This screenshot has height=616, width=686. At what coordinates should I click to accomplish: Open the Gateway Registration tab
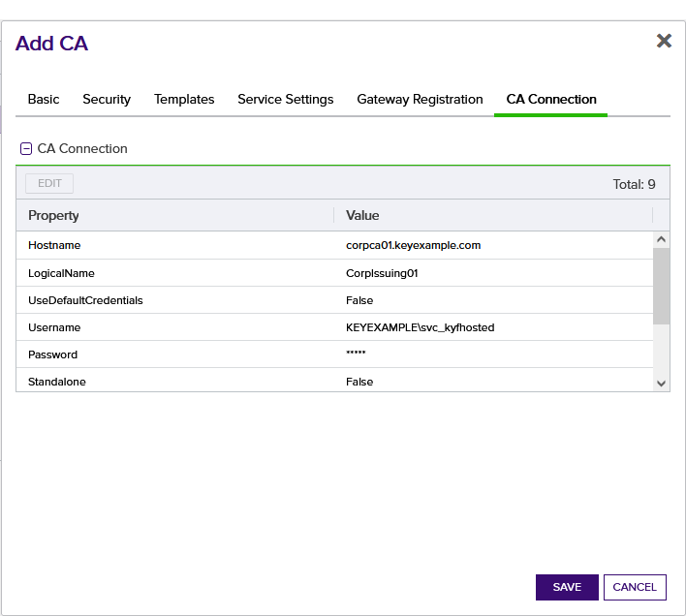pyautogui.click(x=420, y=99)
